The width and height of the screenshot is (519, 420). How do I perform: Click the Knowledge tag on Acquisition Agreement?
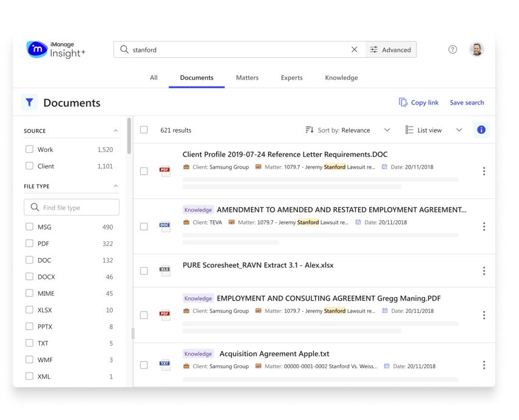(x=198, y=354)
